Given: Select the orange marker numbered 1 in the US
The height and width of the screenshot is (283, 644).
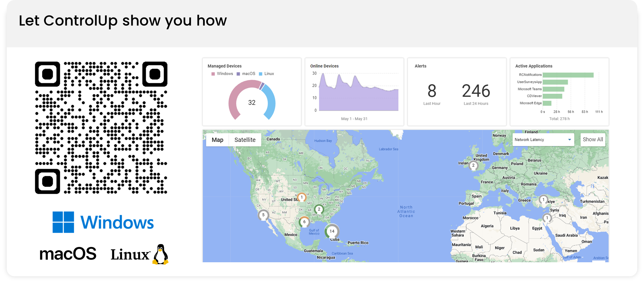Looking at the screenshot, I should point(302,197).
